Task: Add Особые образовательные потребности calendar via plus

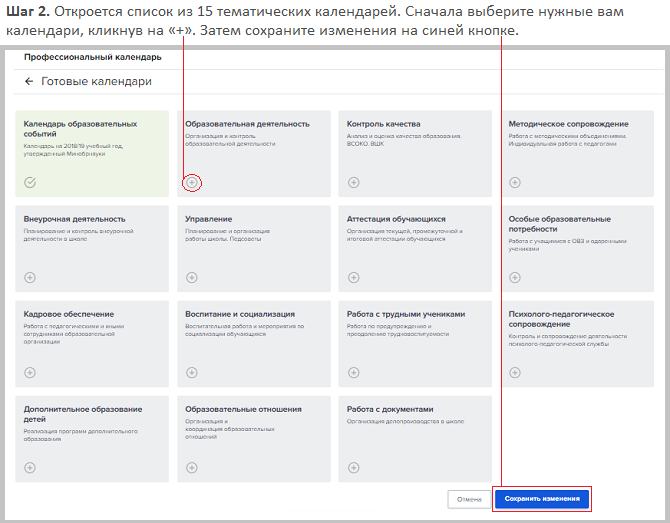Action: (515, 278)
